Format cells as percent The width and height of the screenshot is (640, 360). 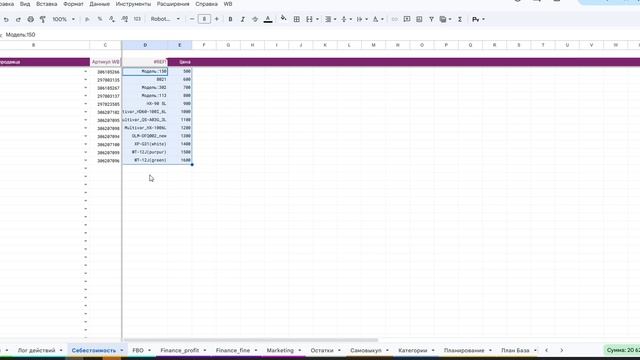pos(100,19)
